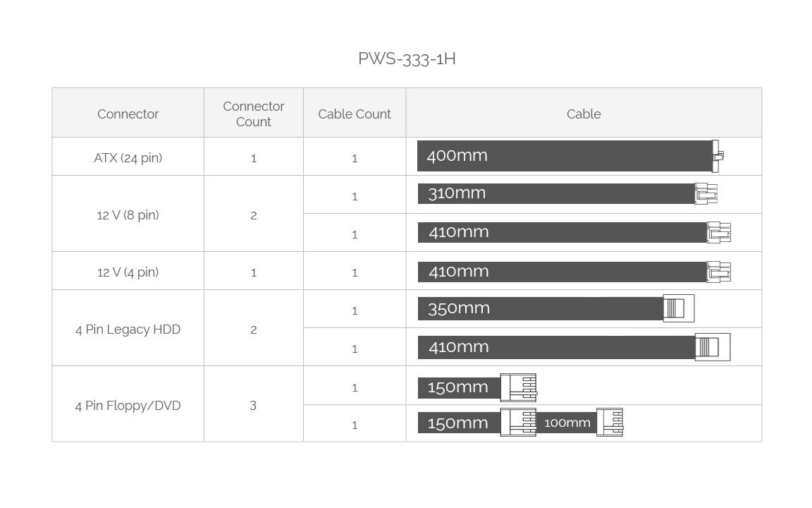812x508 pixels.
Task: Click the 4 Pin Legacy HDD label
Action: pyautogui.click(x=128, y=329)
